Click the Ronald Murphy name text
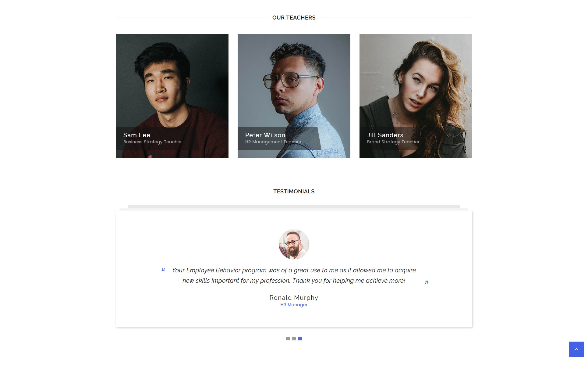Image resolution: width=588 pixels, height=366 pixels. click(294, 298)
